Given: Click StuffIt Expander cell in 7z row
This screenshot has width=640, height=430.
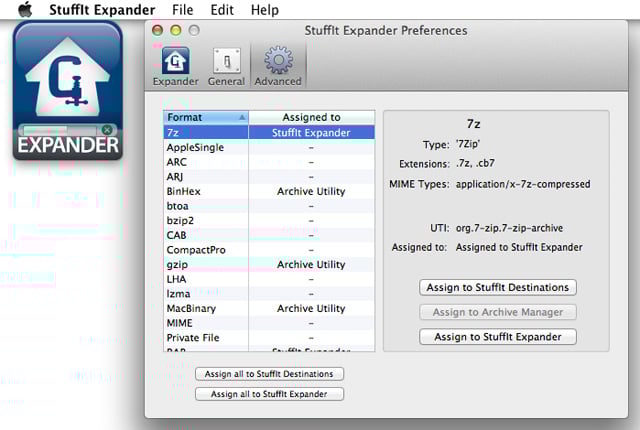Looking at the screenshot, I should coord(311,133).
